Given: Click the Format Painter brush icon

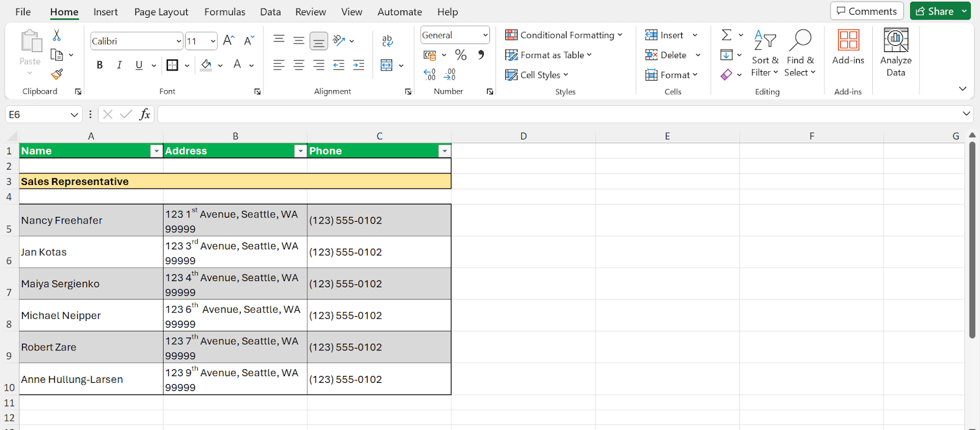Looking at the screenshot, I should click(x=57, y=74).
